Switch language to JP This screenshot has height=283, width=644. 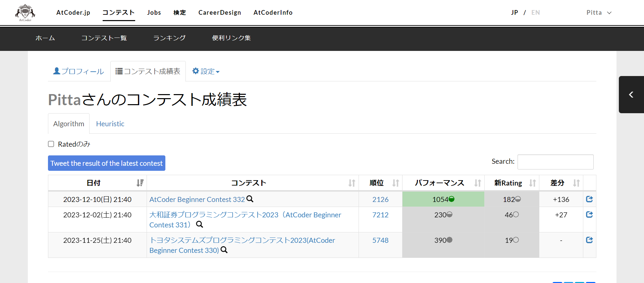point(515,13)
